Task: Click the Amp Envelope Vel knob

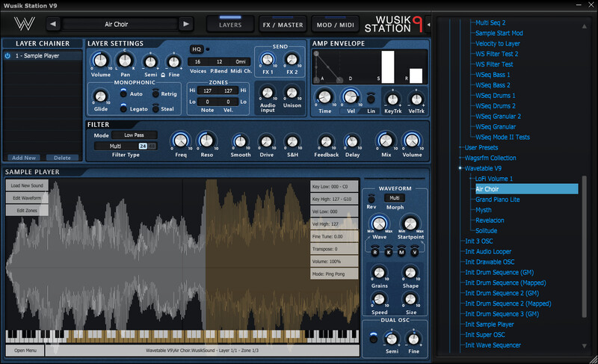Action: [x=351, y=97]
